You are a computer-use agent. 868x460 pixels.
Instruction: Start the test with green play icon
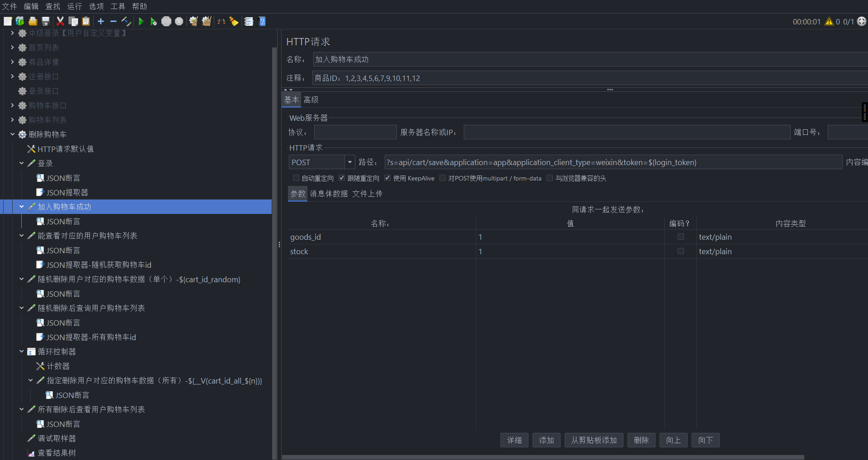point(141,21)
